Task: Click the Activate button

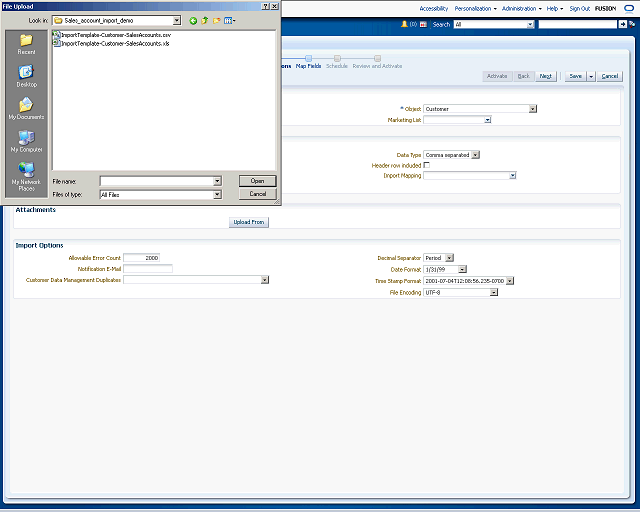Action: 497,76
